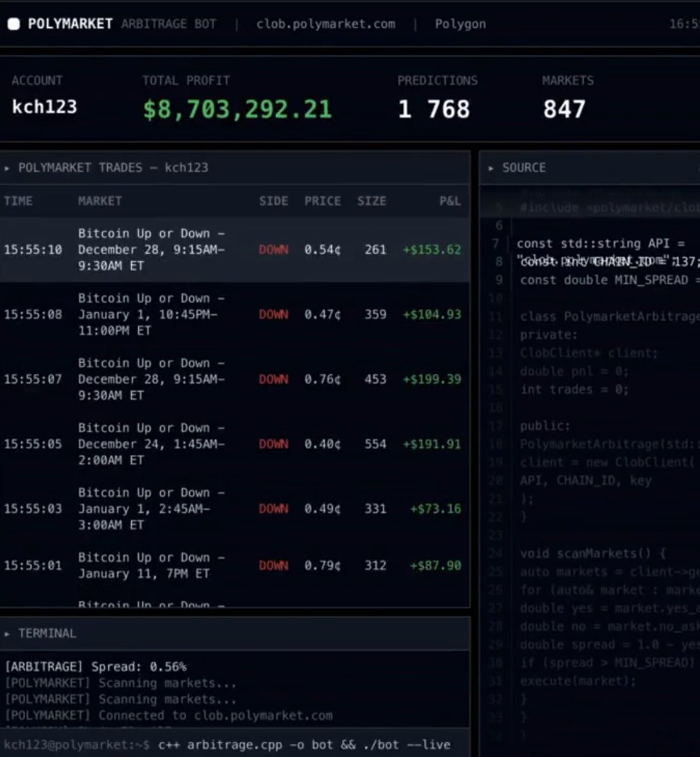Sort trades by the TIME column header
Image resolution: width=700 pixels, height=757 pixels.
18,201
